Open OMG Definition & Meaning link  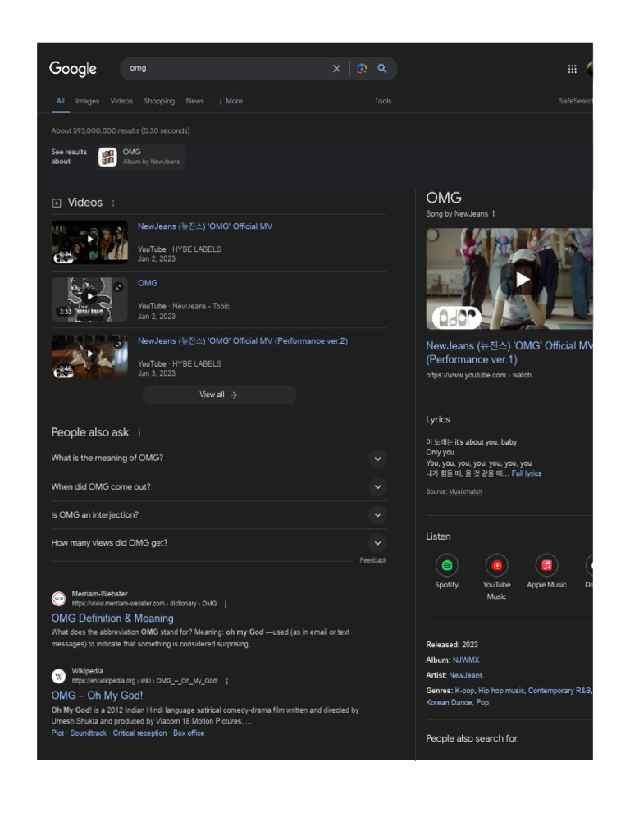(x=112, y=619)
